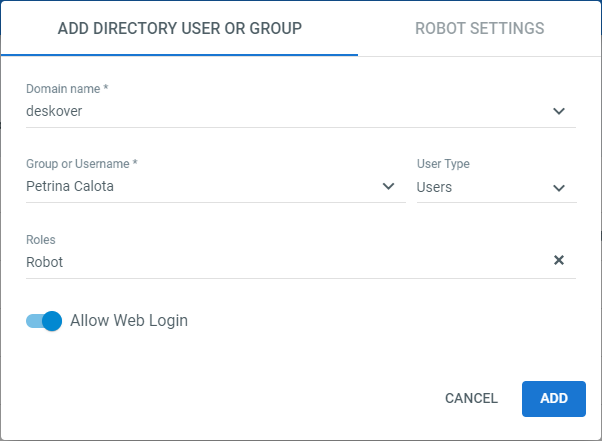Screen dimensions: 602x441
Task: Open the Group or Username chevron arrow
Action: coord(389,186)
